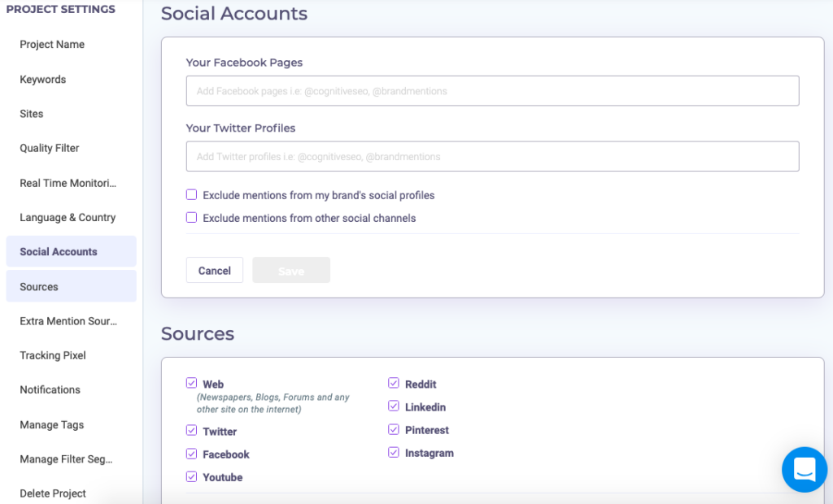Viewport: 833px width, 504px height.
Task: Open the Delete Project option
Action: point(52,493)
